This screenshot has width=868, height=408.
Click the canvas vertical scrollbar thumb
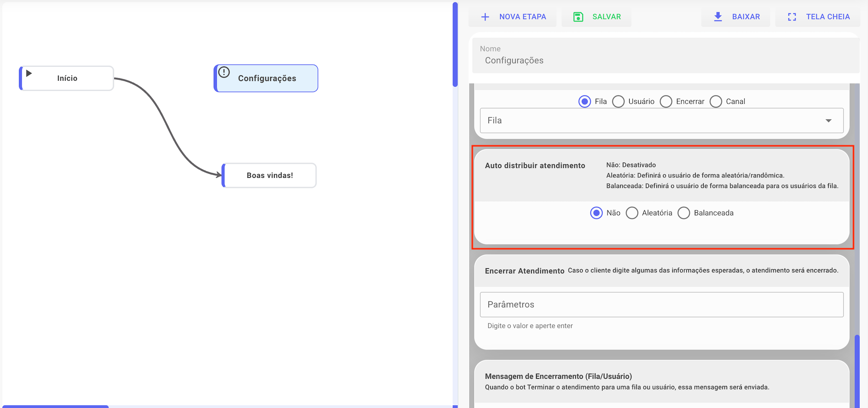[x=455, y=44]
